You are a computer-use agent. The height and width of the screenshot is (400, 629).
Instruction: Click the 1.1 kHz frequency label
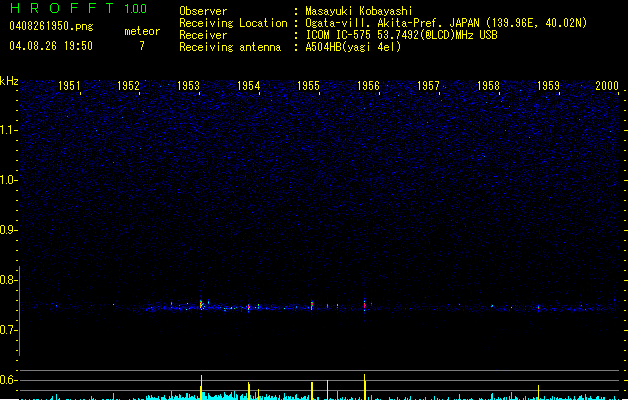click(9, 130)
